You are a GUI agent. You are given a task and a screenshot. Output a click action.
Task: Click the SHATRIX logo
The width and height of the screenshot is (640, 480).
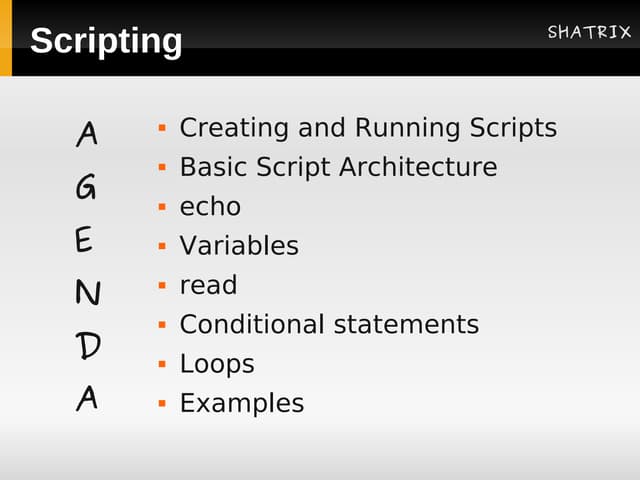click(x=589, y=33)
